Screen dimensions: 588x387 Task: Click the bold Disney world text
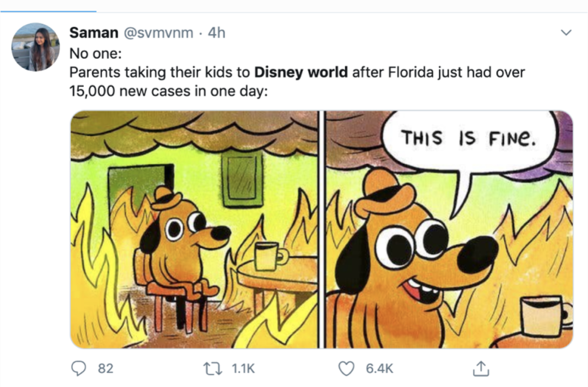coord(301,72)
